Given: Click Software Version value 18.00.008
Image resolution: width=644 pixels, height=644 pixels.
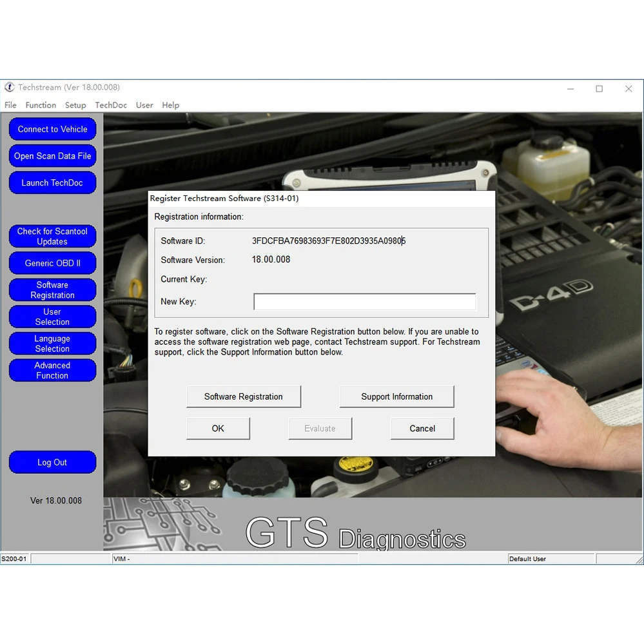Looking at the screenshot, I should [271, 260].
